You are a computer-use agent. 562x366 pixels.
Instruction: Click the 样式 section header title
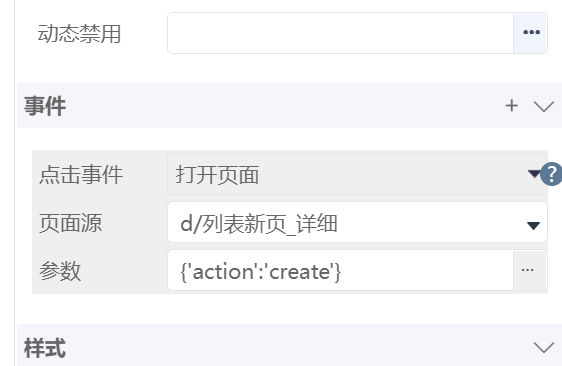(45, 348)
